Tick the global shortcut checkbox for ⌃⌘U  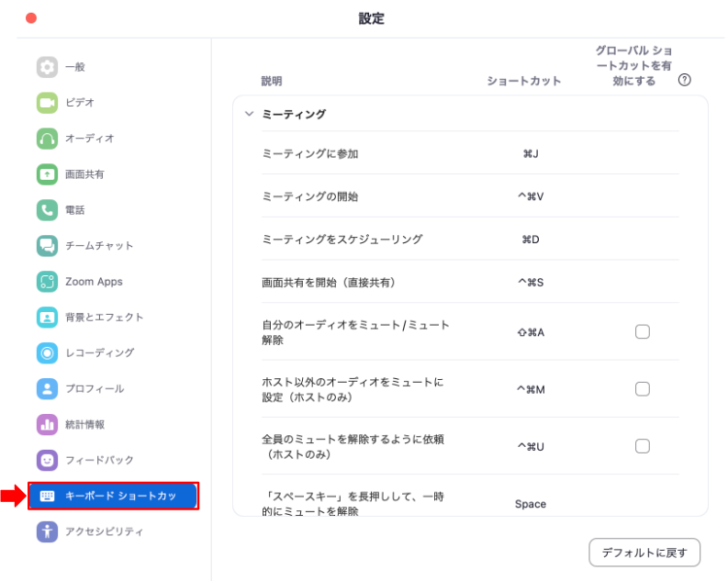click(x=642, y=446)
